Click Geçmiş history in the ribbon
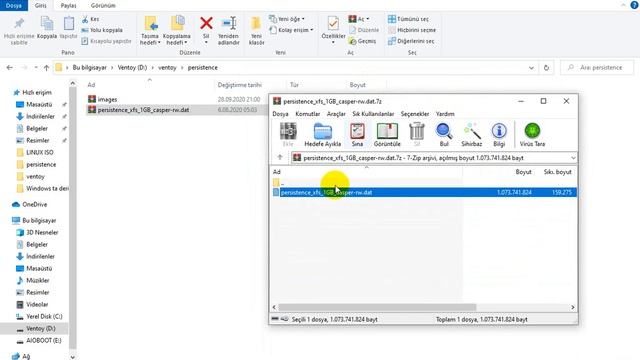The width and height of the screenshot is (640, 360). 362,41
